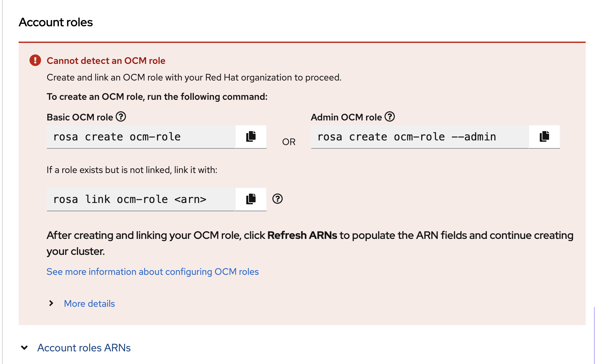The width and height of the screenshot is (595, 364).
Task: Click the red error alert icon
Action: (x=35, y=61)
